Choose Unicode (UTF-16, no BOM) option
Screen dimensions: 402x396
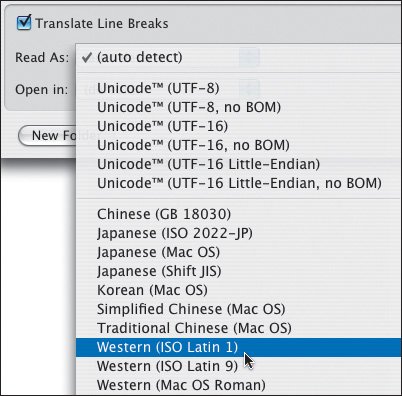pos(238,145)
